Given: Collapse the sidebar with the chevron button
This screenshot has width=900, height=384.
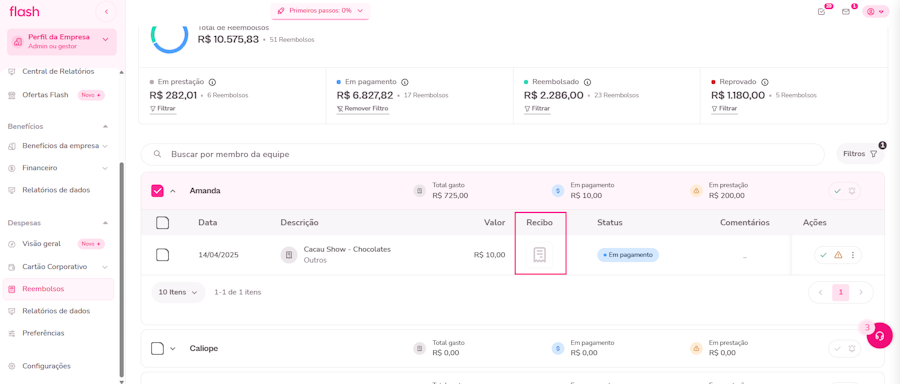Looking at the screenshot, I should coord(106,11).
